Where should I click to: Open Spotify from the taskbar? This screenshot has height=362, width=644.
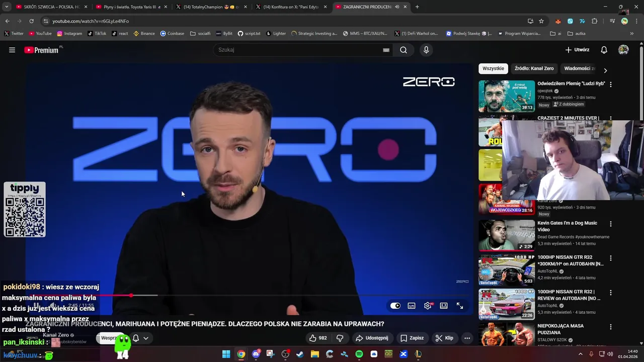(x=359, y=354)
